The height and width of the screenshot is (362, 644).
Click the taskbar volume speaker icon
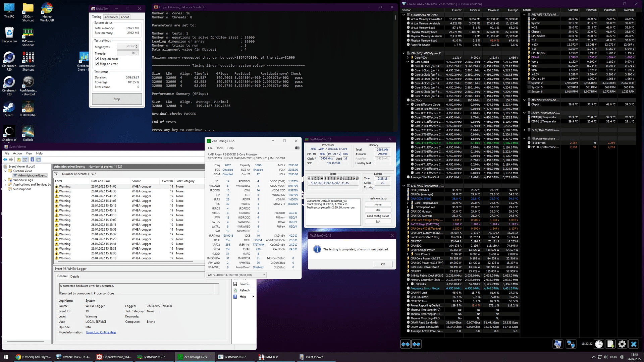coord(606,357)
